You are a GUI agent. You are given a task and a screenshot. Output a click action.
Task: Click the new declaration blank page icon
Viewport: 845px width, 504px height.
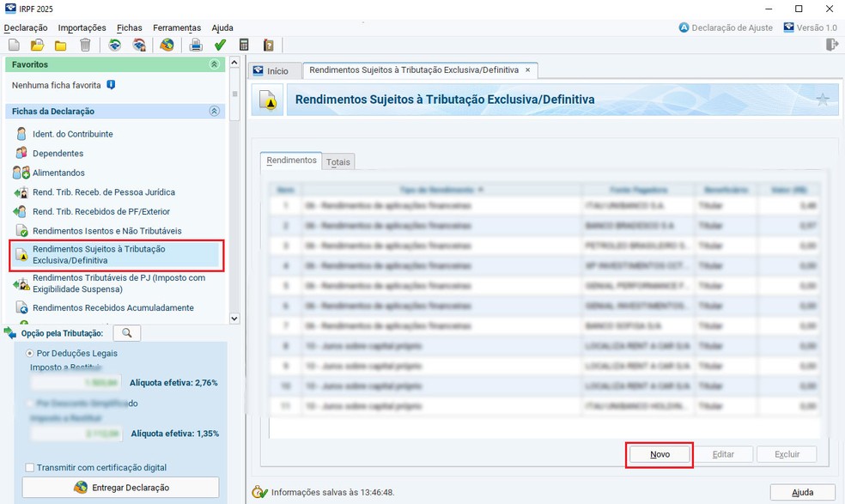(x=14, y=46)
